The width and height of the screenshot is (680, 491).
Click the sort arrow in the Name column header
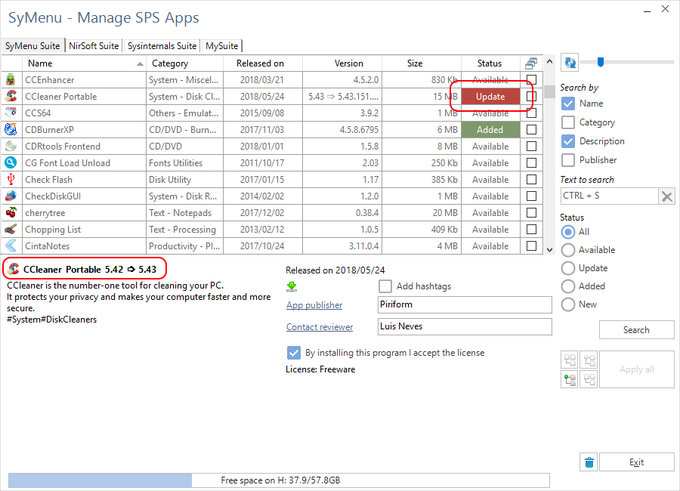(x=140, y=64)
